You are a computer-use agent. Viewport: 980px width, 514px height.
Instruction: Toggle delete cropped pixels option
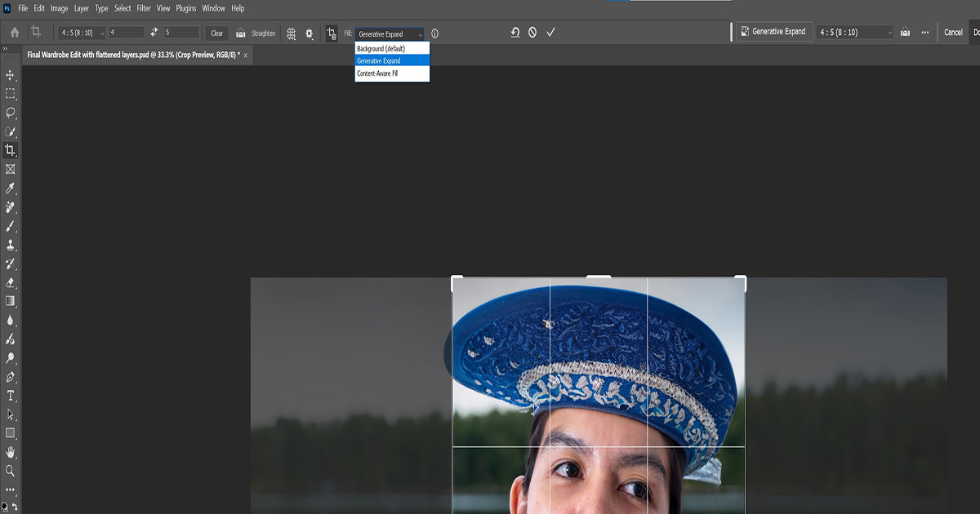(332, 33)
